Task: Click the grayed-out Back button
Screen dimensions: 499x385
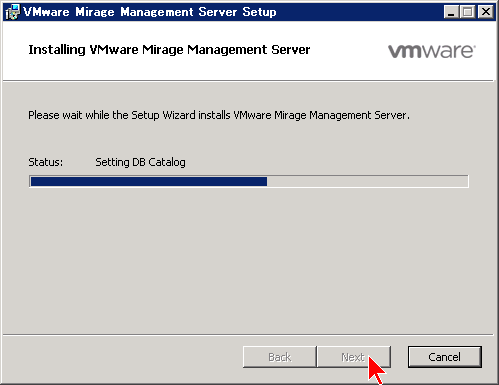Action: click(280, 357)
